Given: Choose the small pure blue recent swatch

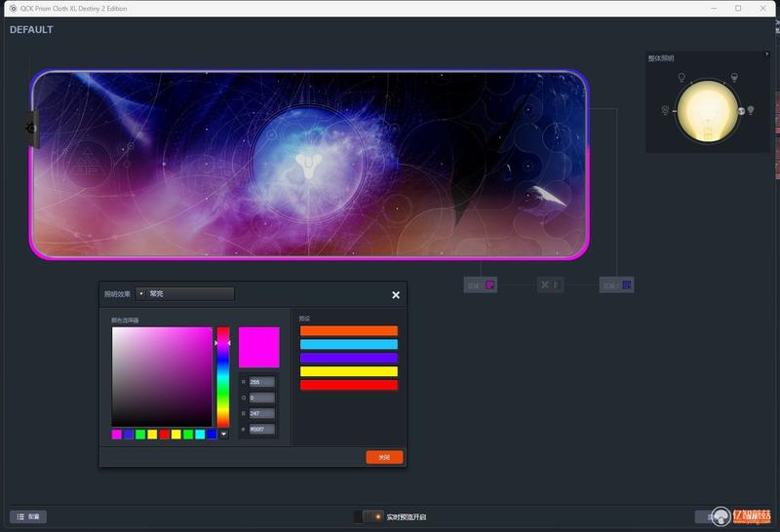Looking at the screenshot, I should pyautogui.click(x=212, y=435).
